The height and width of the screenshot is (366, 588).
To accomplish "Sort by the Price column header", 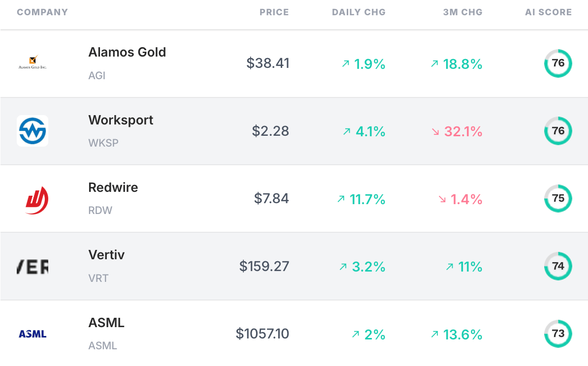I will (274, 12).
